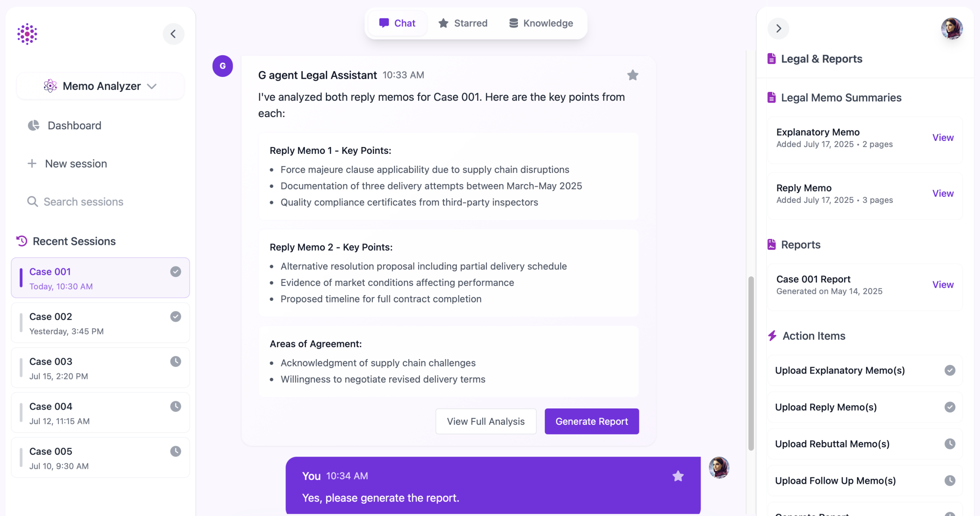The image size is (980, 516).
Task: Switch to the Starred tab
Action: [x=463, y=23]
